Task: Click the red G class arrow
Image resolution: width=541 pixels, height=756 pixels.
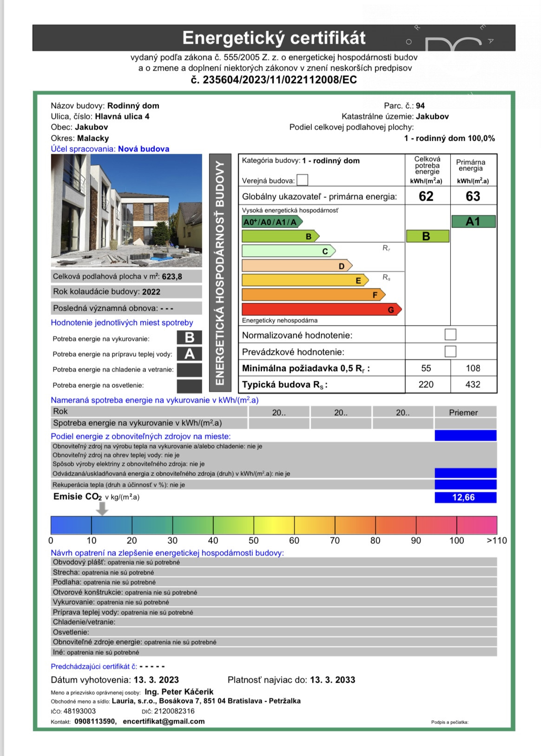Action: click(322, 309)
